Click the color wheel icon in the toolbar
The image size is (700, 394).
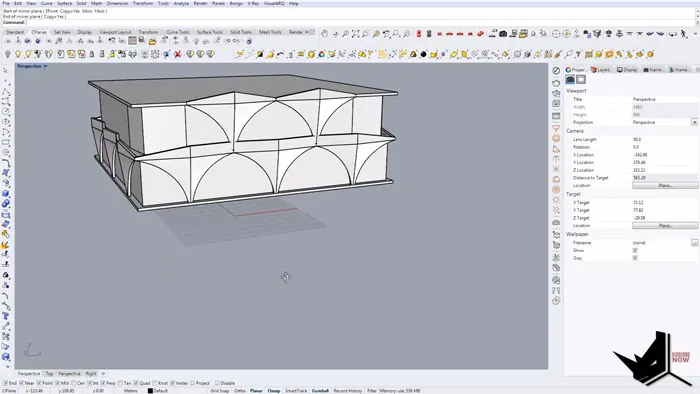(x=321, y=54)
